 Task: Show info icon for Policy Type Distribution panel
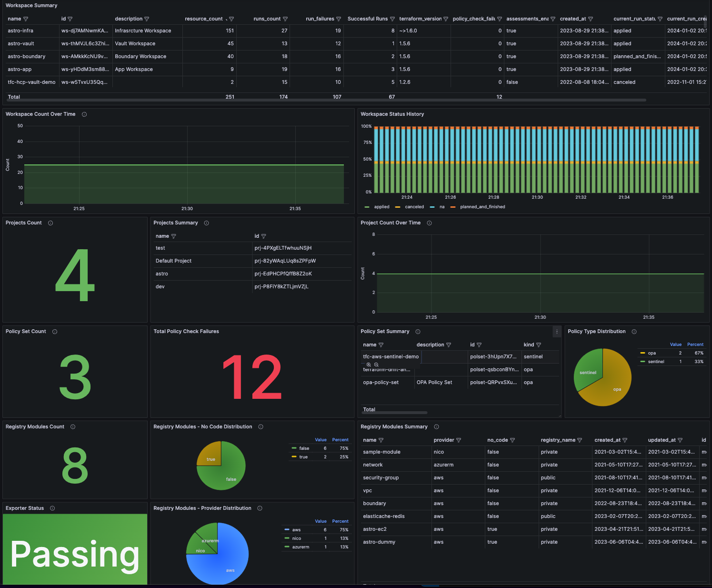point(634,332)
